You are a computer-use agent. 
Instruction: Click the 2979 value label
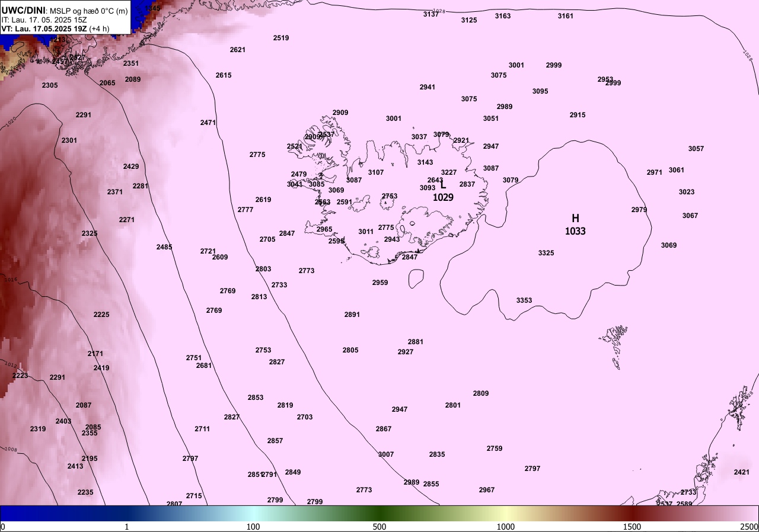pos(639,210)
